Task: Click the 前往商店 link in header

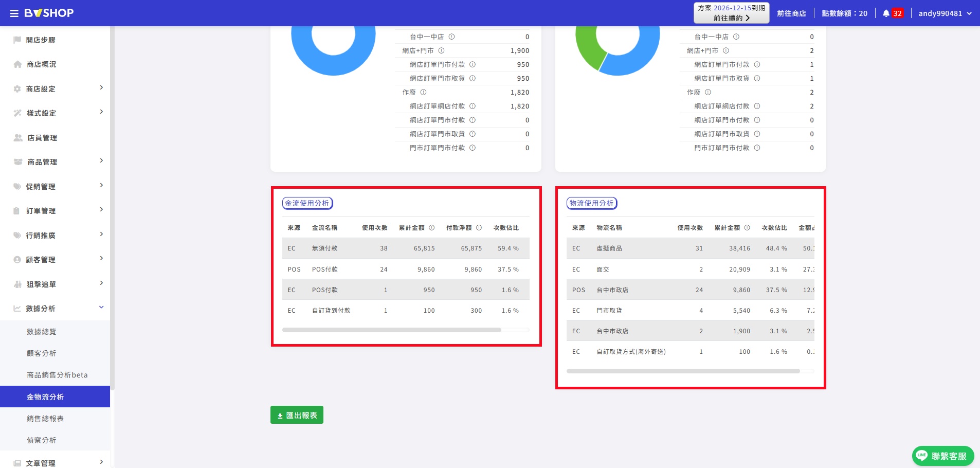Action: pos(791,13)
